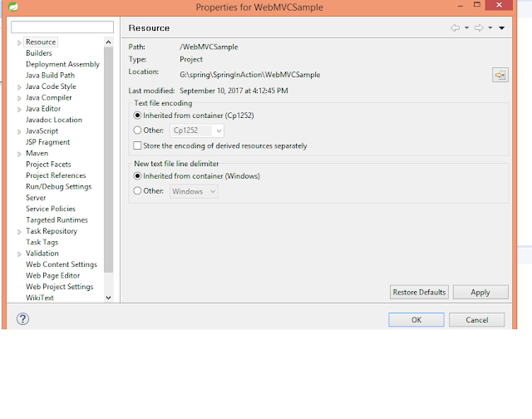Minimize the Properties dialog window
Viewport: 532px width, 419px height.
tap(460, 6)
